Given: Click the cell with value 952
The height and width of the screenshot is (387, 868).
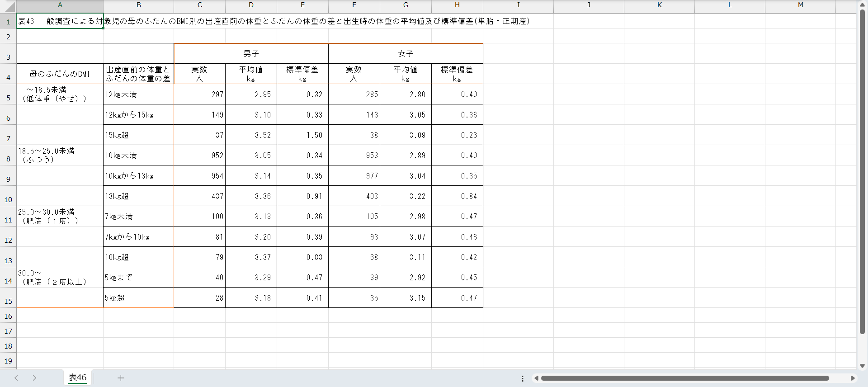Looking at the screenshot, I should pyautogui.click(x=199, y=156).
